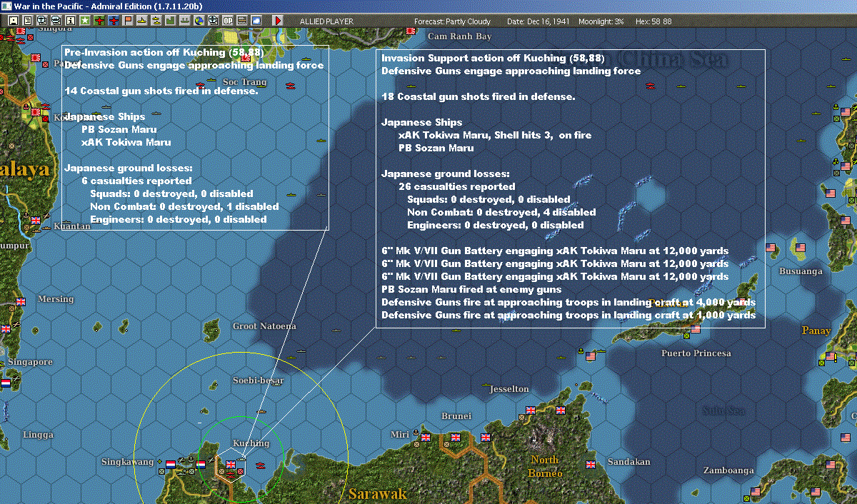Click 'PB Sozan Maru fired at enemy guns'
This screenshot has height=504, width=857.
(471, 289)
